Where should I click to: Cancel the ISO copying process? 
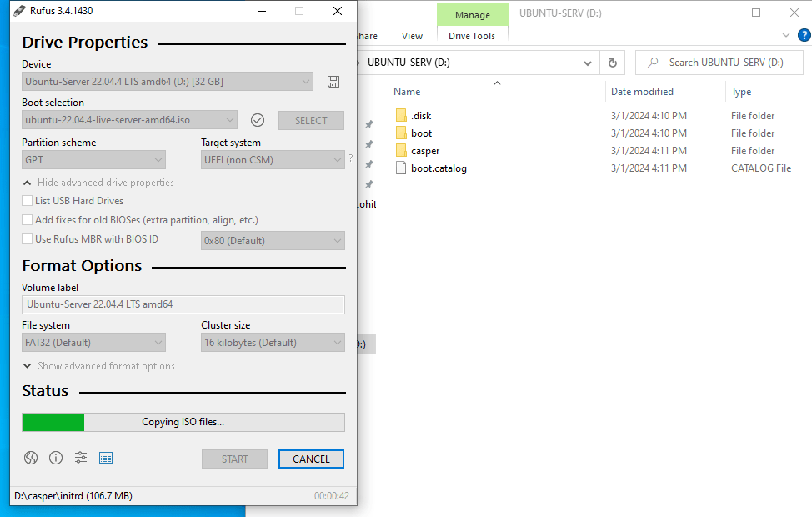(310, 459)
